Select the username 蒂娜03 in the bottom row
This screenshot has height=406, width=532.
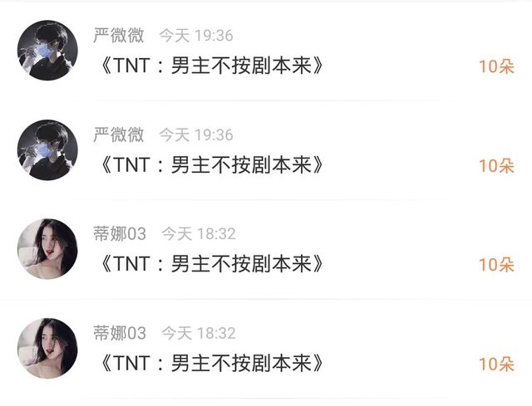pos(120,333)
